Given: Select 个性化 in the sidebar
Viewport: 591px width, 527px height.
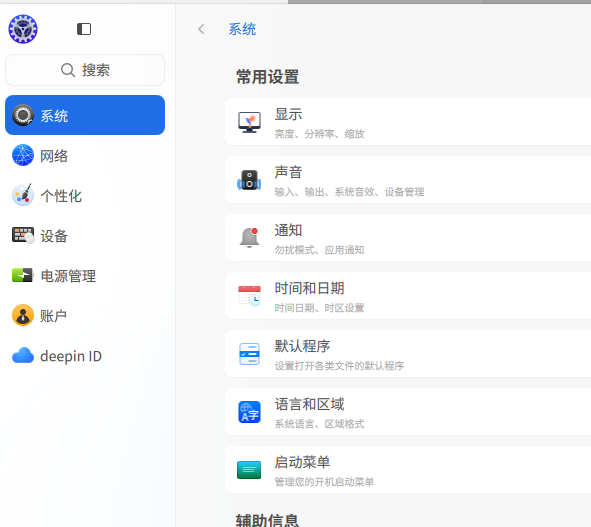Looking at the screenshot, I should (85, 195).
